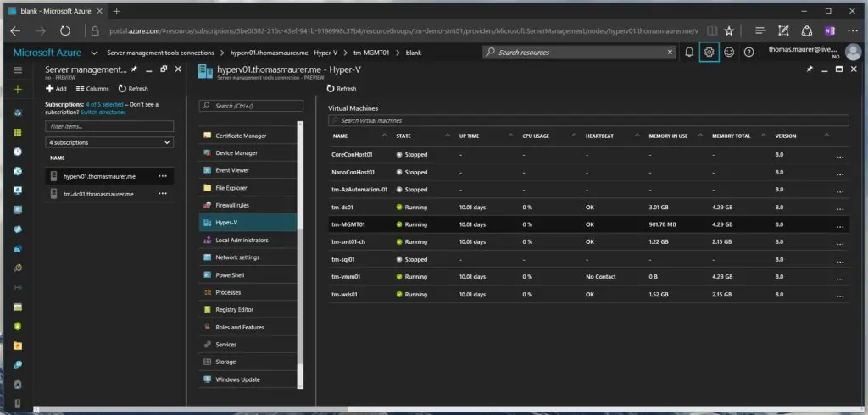The height and width of the screenshot is (415, 868).
Task: Click the OneNote extension icon
Action: [x=829, y=31]
